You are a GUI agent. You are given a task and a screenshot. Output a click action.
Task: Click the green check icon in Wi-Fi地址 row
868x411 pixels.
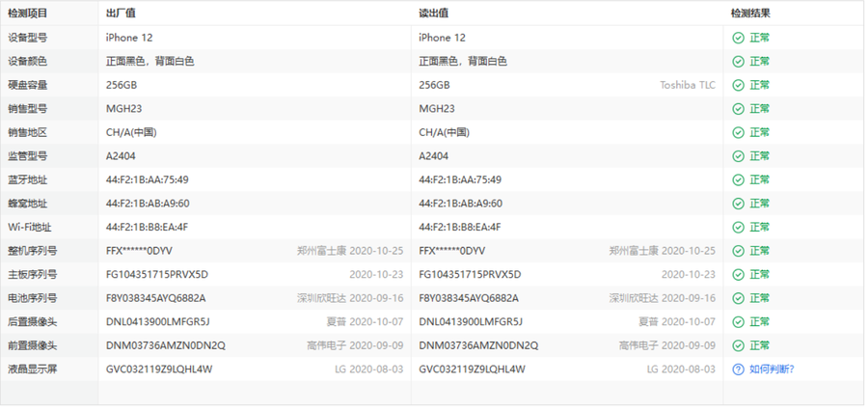tap(738, 227)
